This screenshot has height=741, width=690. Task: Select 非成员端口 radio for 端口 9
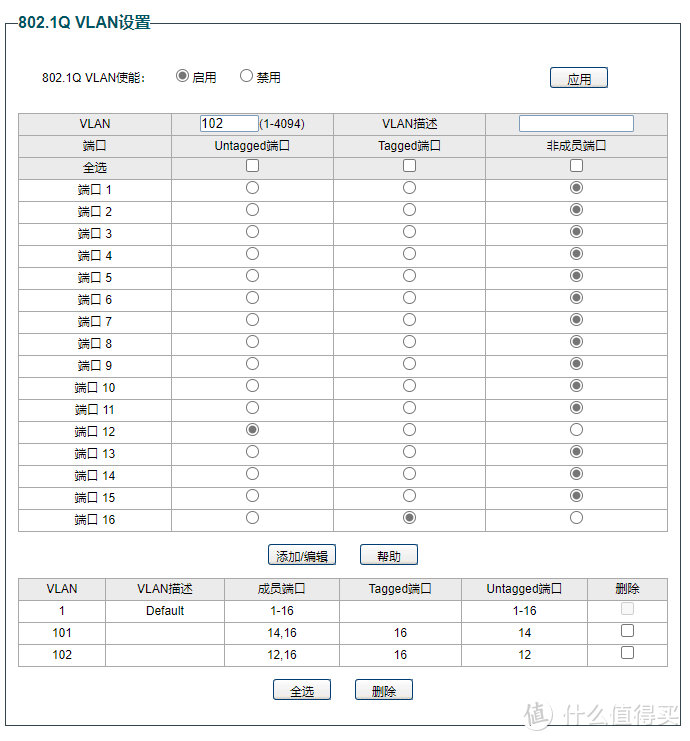576,364
